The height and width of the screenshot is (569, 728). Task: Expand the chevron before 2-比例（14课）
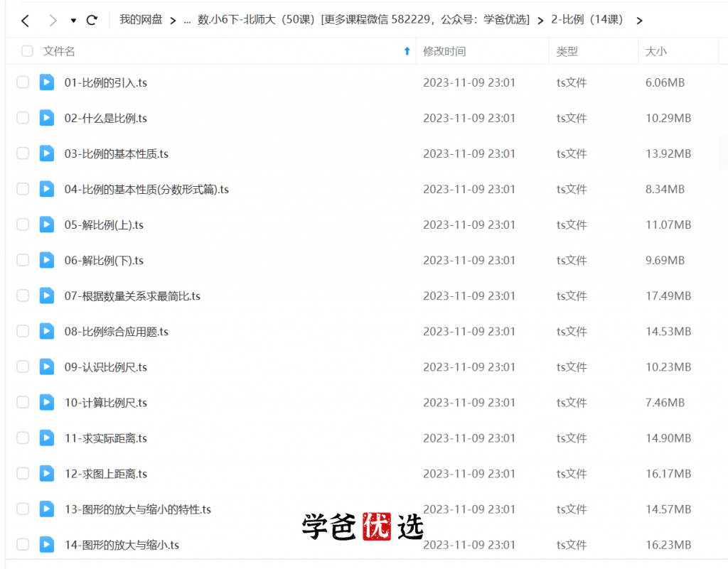(x=540, y=21)
